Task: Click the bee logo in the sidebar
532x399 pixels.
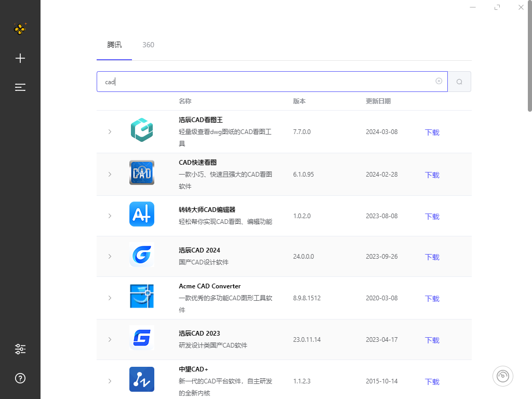Action: pyautogui.click(x=20, y=29)
